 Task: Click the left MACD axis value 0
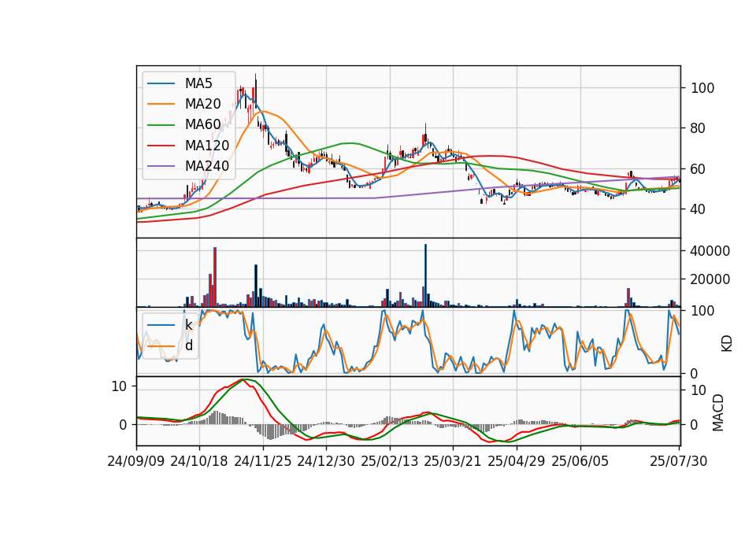click(x=123, y=425)
